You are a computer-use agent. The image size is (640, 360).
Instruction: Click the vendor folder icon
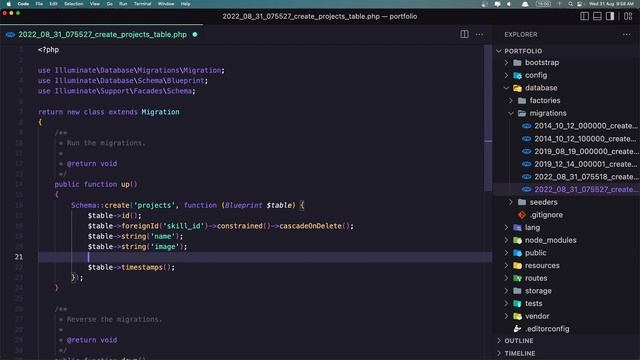517,316
